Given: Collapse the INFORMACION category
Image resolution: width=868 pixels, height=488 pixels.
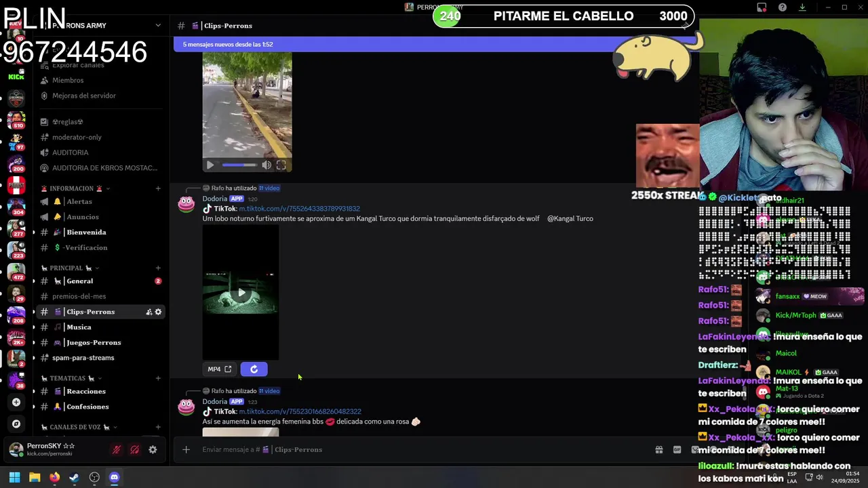Looking at the screenshot, I should pyautogui.click(x=75, y=188).
